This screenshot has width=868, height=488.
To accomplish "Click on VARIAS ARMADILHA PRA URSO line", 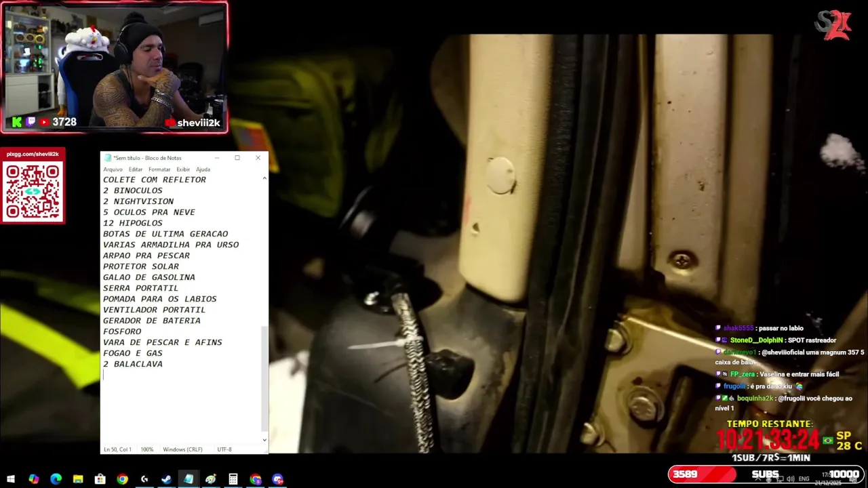I will tap(171, 245).
